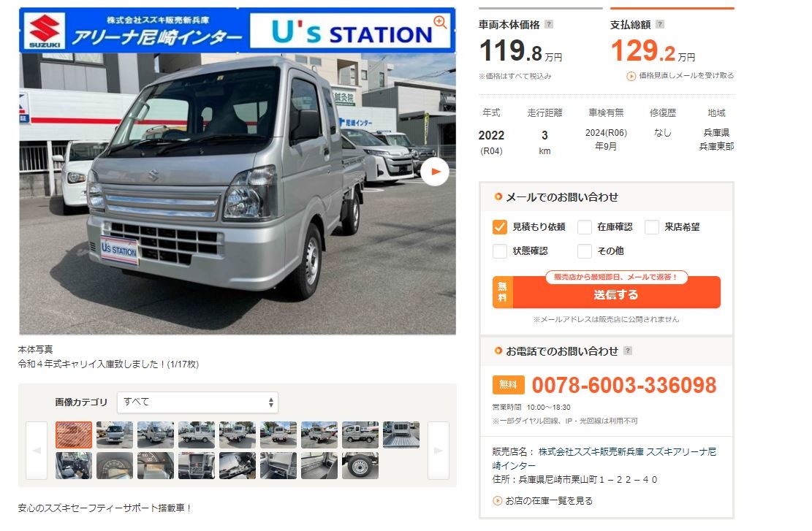The image size is (812, 531).
Task: Click help icon next to お電話でのお問い合わせ
Action: (x=628, y=351)
